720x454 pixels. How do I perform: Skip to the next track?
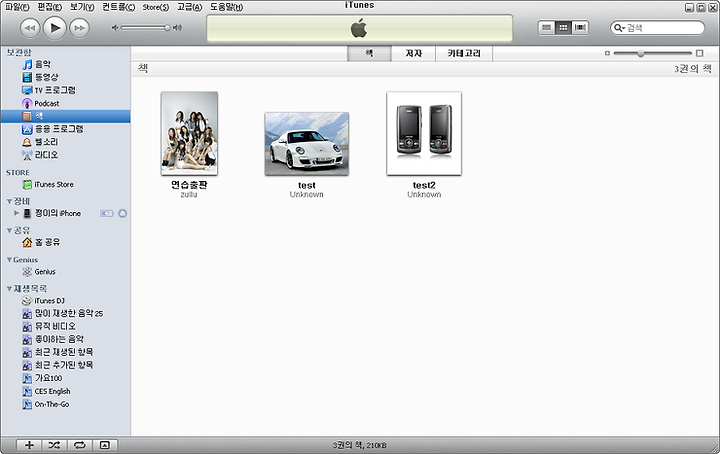(79, 28)
